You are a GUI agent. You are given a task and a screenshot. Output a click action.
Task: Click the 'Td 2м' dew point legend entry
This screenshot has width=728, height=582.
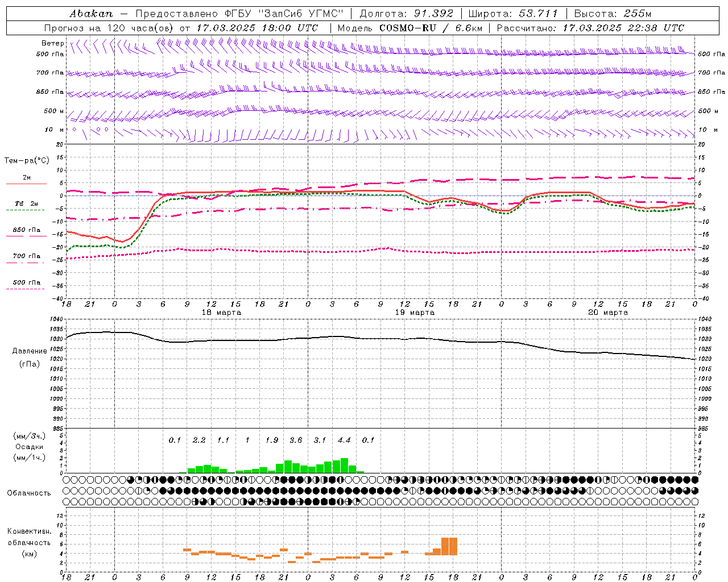click(27, 206)
